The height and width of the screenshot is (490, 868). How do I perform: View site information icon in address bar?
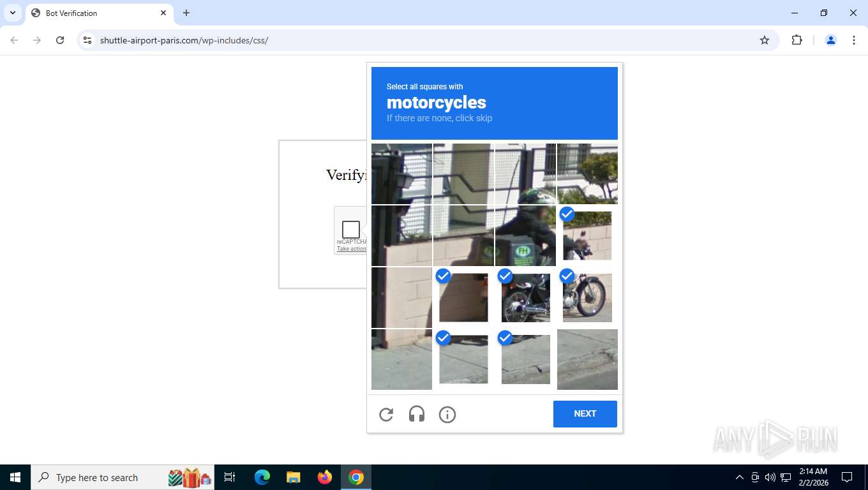[x=87, y=40]
